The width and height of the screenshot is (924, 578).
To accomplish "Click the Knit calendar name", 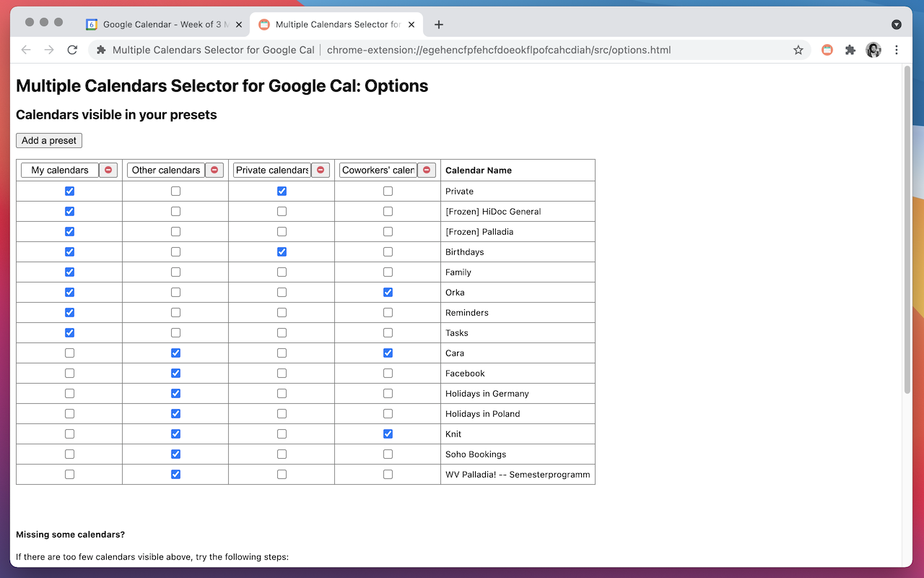I will 453,434.
